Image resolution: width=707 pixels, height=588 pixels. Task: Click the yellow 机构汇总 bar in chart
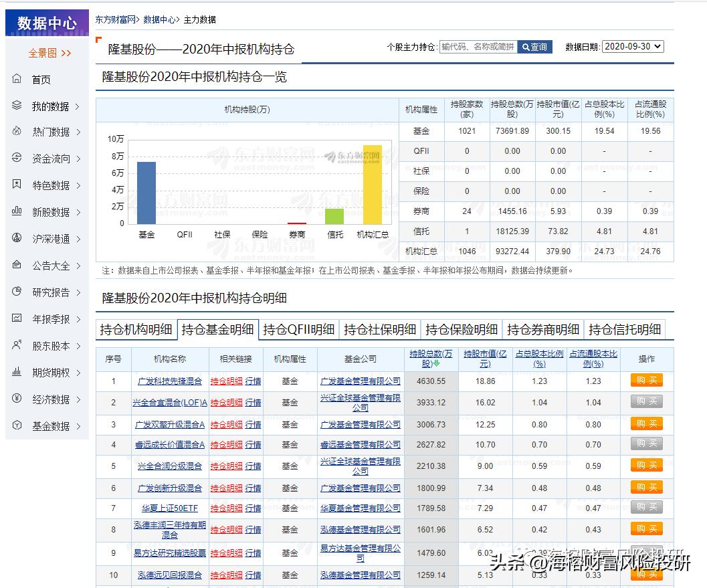[372, 184]
